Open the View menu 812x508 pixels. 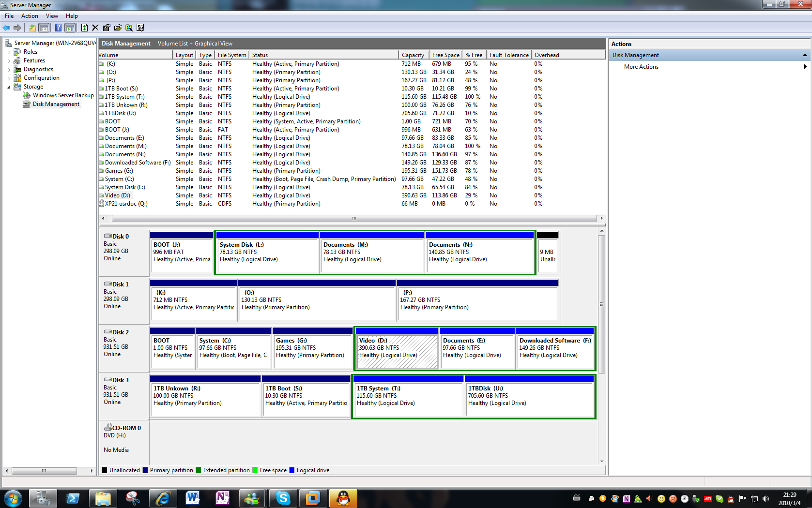(52, 16)
